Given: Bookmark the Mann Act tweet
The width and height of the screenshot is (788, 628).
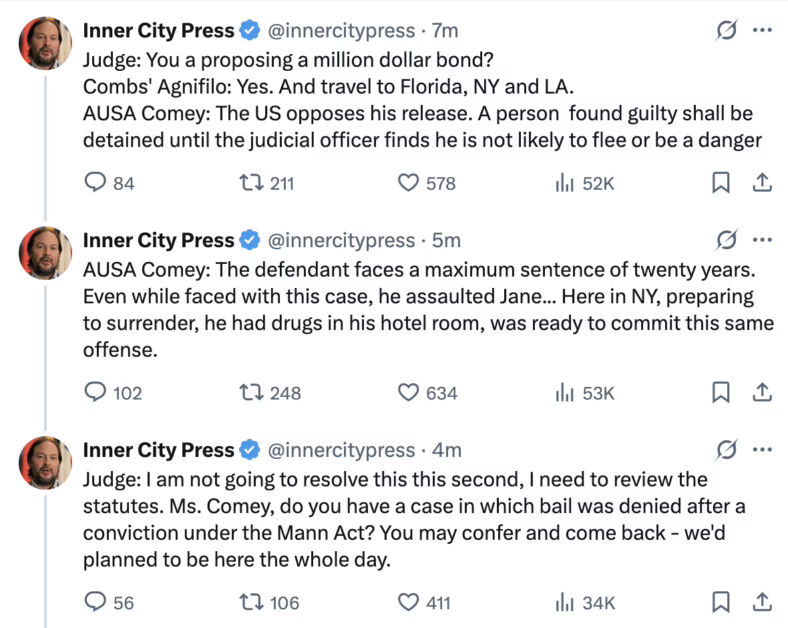Looking at the screenshot, I should pos(720,603).
